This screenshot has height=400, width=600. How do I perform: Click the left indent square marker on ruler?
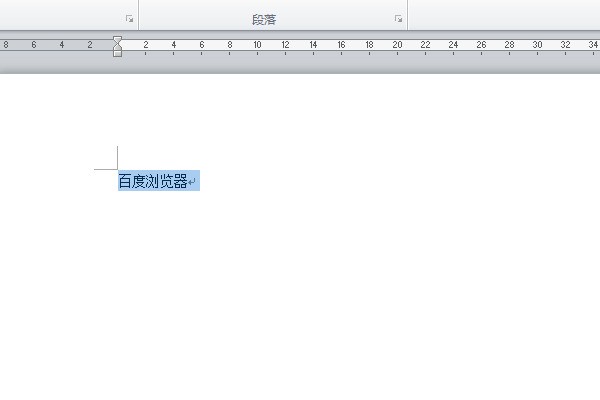(117, 54)
